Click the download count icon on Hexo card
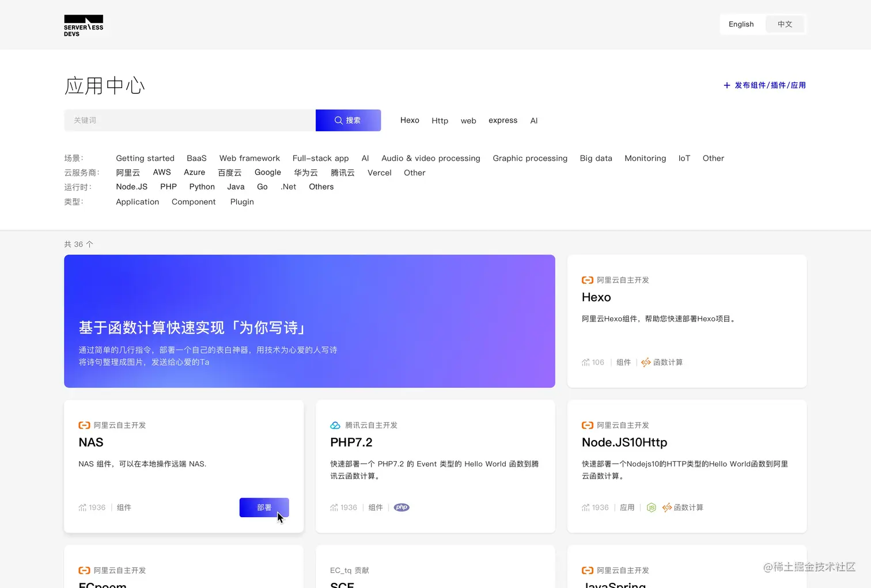Viewport: 871px width, 588px height. [x=586, y=362]
